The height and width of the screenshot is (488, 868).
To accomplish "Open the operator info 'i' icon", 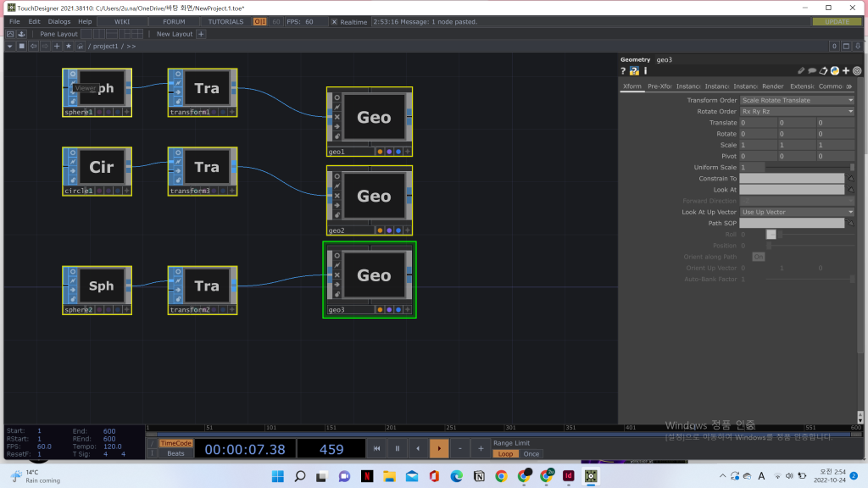I will [646, 71].
